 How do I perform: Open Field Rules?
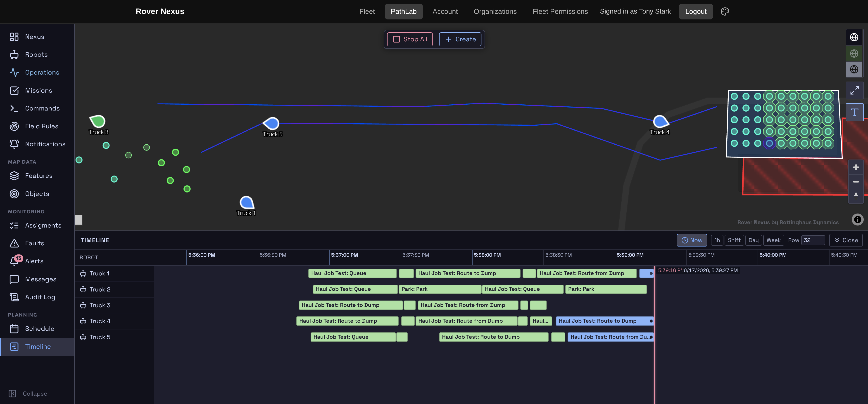click(37, 126)
